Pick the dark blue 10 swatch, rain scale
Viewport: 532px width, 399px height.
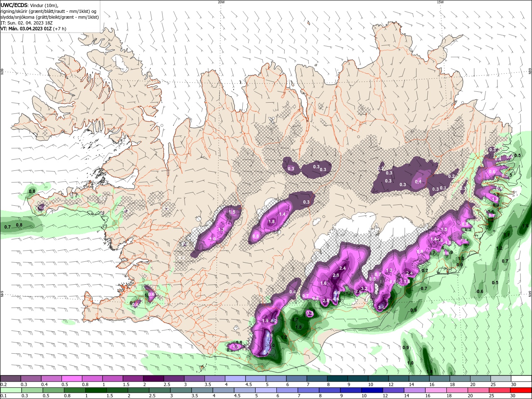coord(372,390)
